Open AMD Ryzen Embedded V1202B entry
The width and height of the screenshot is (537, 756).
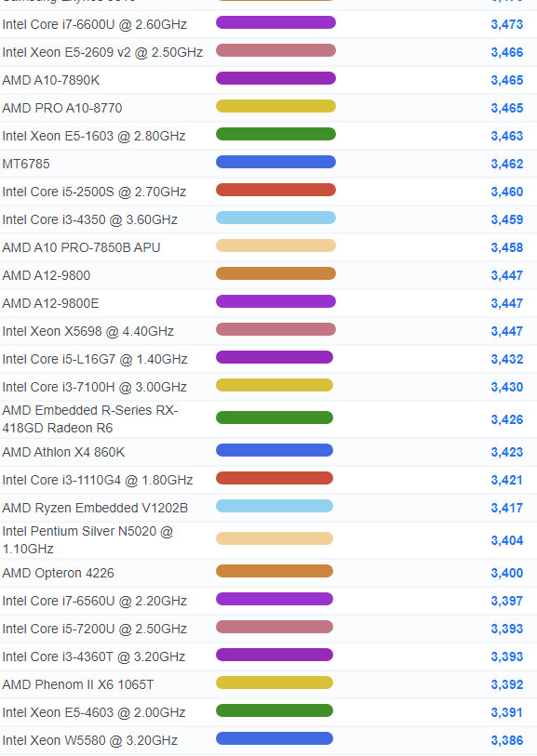(x=95, y=509)
